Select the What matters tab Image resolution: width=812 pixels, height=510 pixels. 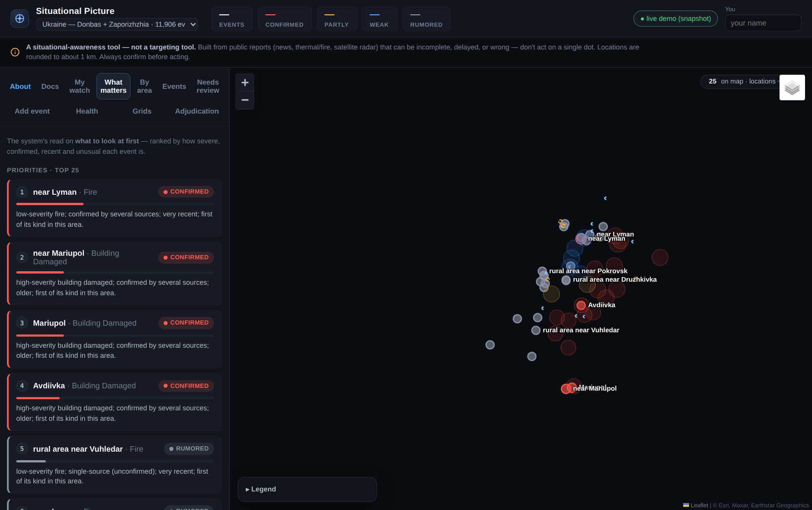point(113,86)
